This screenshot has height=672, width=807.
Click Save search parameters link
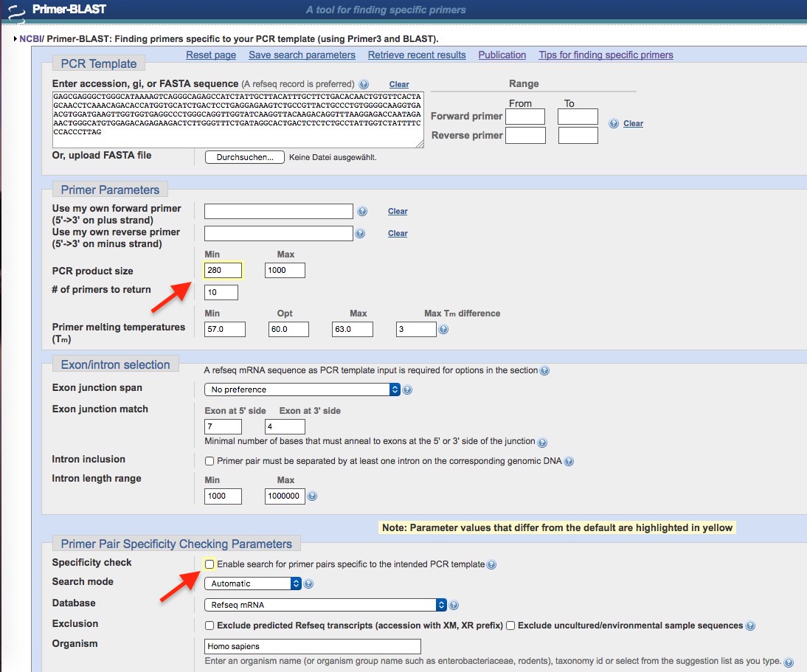302,55
